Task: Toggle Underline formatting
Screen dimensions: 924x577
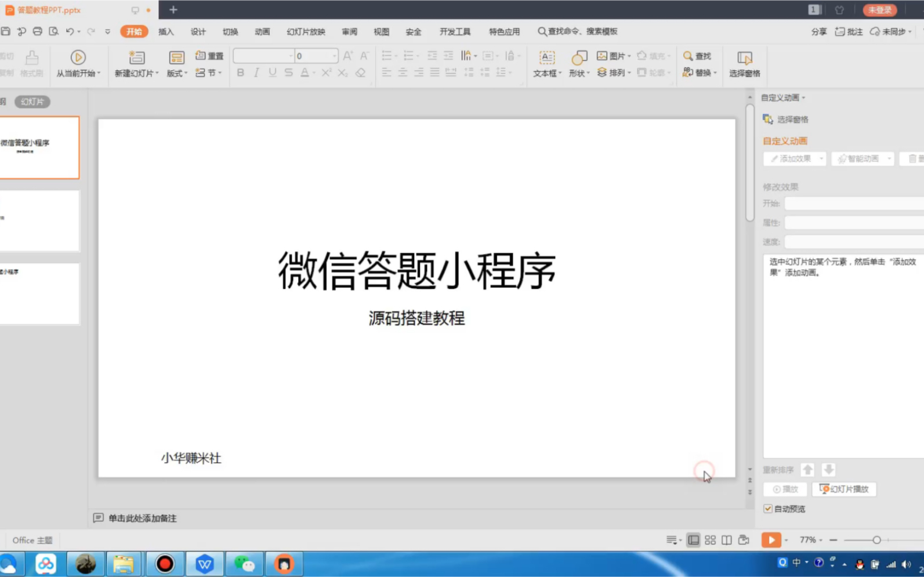Action: (272, 72)
